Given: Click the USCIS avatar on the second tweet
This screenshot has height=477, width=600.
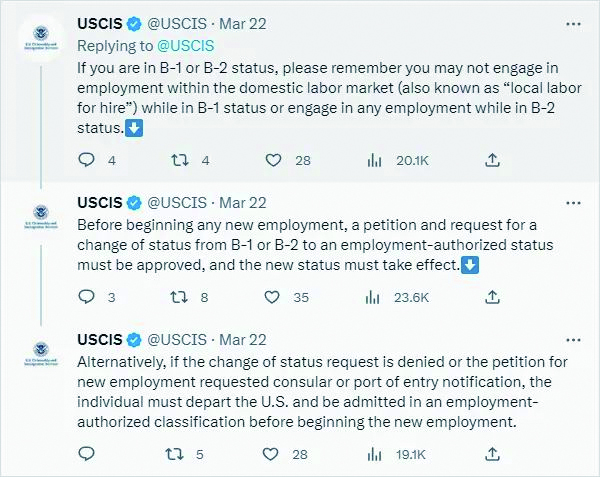Looking at the screenshot, I should (41, 217).
